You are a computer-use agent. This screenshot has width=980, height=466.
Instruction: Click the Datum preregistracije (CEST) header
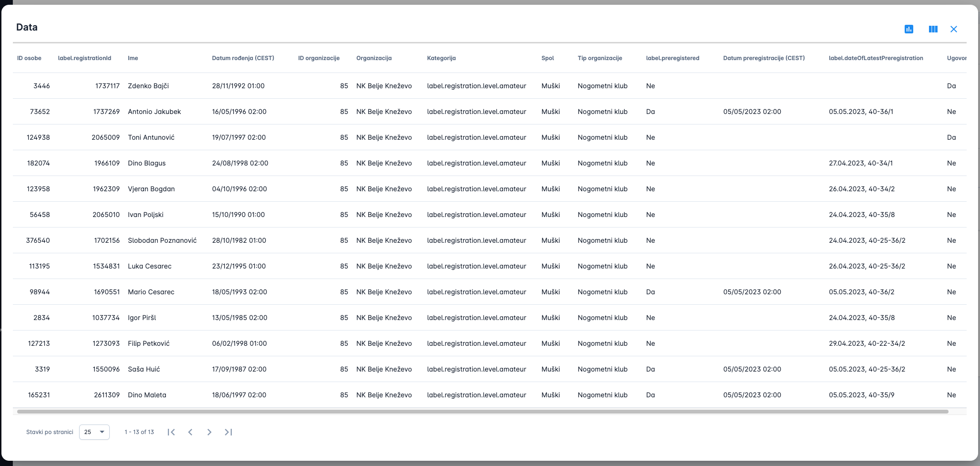[763, 58]
